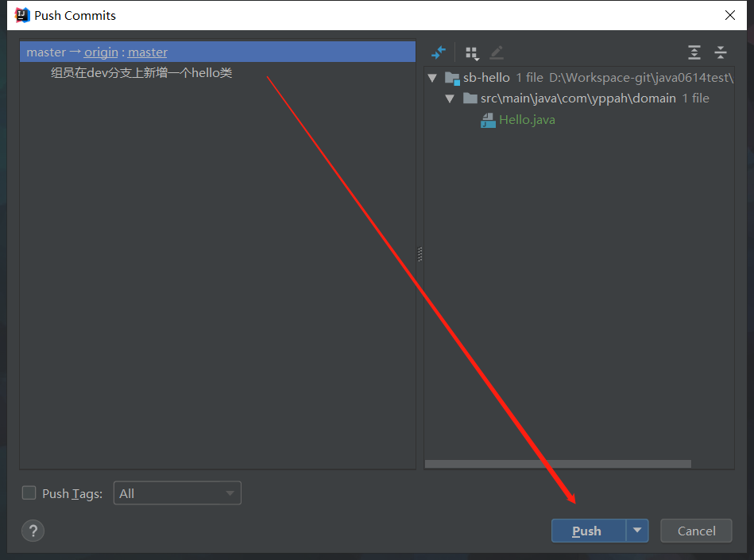Collapse the src\main\java\com\yppah\domain node

[x=450, y=98]
